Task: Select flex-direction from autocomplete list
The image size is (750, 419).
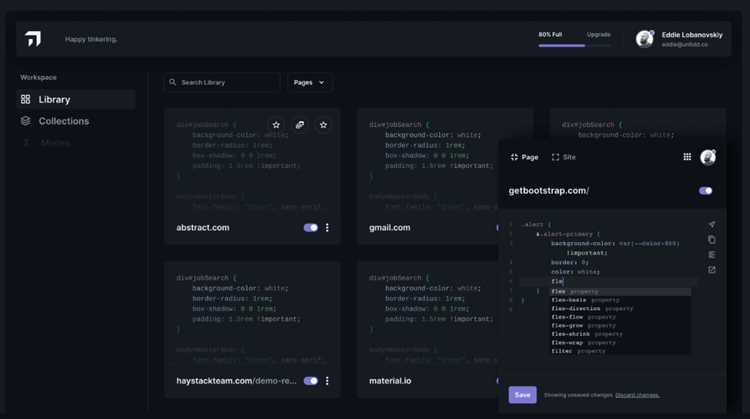Action: (621, 309)
